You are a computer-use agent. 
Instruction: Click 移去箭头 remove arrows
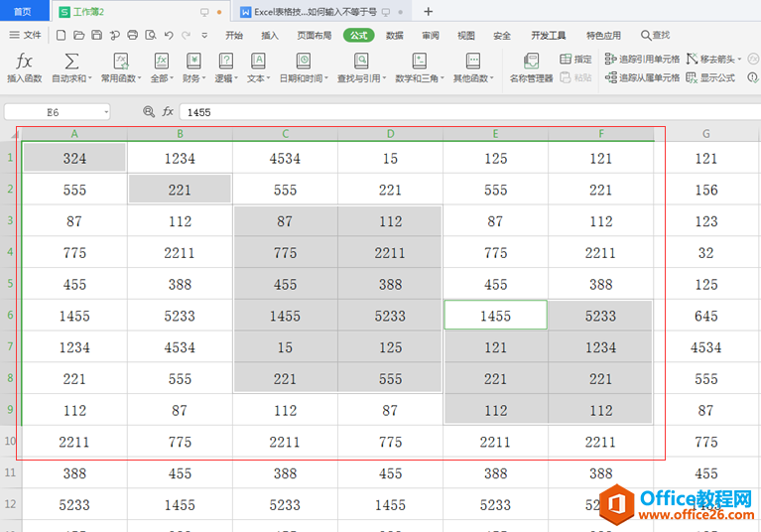[x=711, y=60]
